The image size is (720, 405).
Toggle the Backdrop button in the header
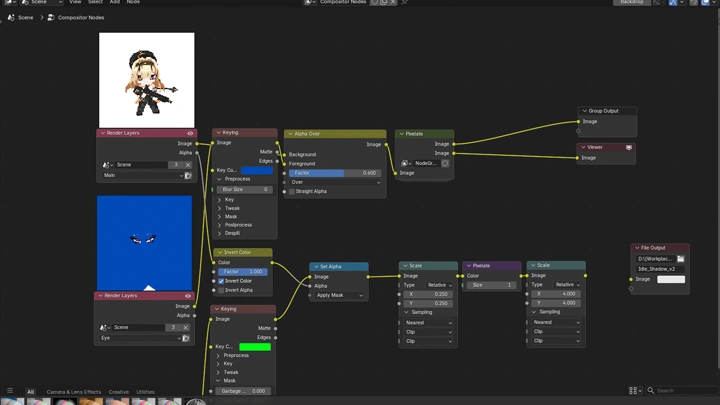pyautogui.click(x=632, y=2)
